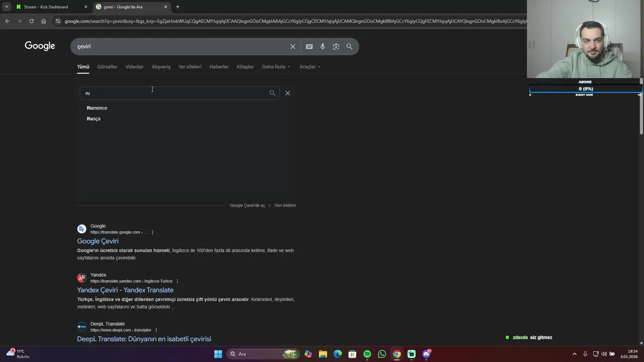Expand the Daha fazla dropdown
Viewport: 644px width, 362px height.
pos(276,67)
